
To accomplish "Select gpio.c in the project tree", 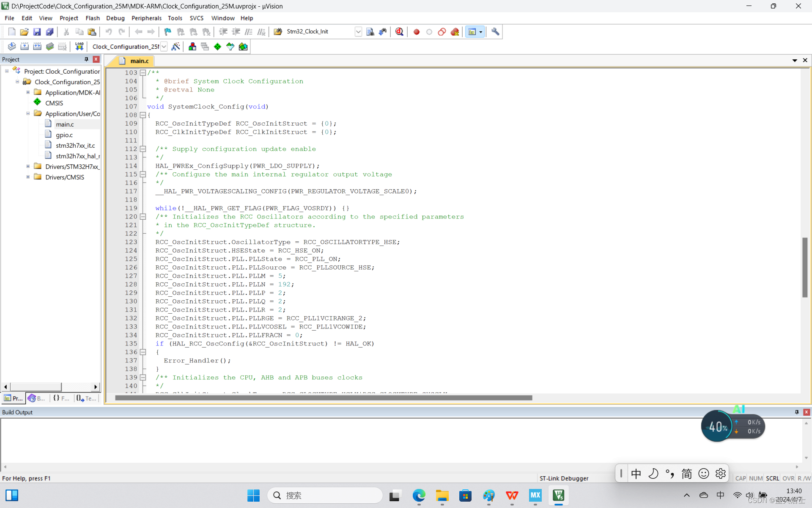I will [x=64, y=135].
